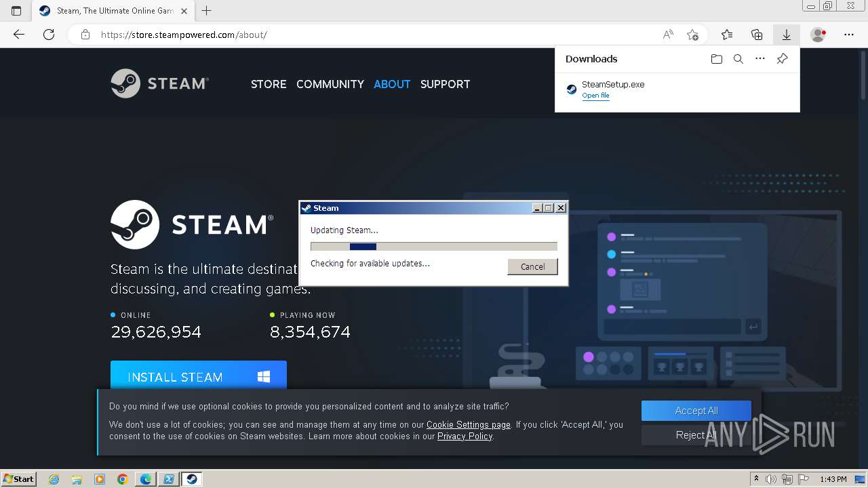Screen dimensions: 868x488
Task: Click Open file link for SteamSetup.exe
Action: (x=595, y=96)
